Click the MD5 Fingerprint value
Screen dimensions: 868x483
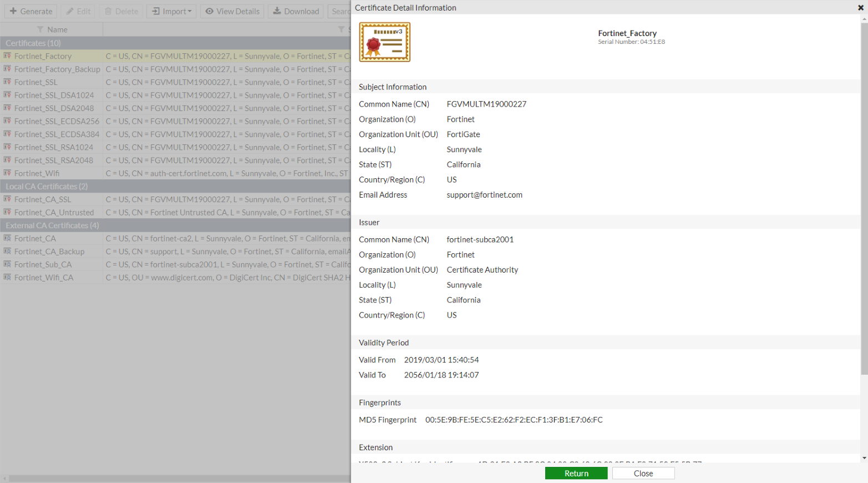(514, 420)
